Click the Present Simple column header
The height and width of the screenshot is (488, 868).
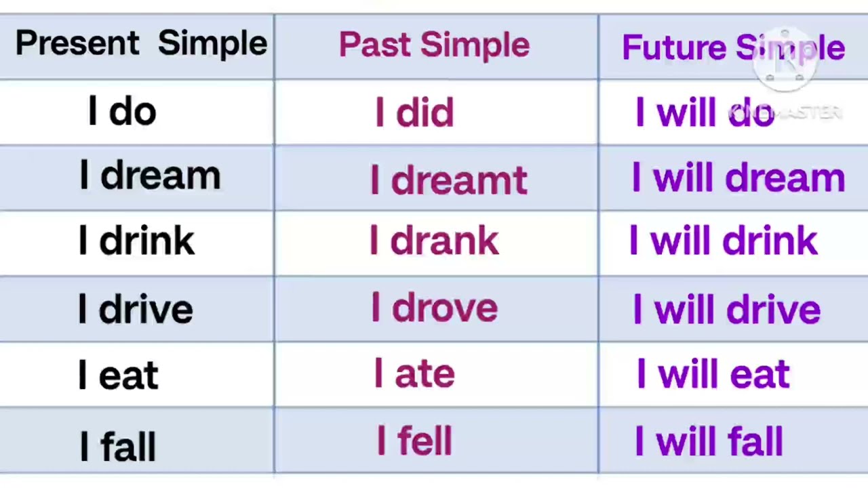(141, 45)
